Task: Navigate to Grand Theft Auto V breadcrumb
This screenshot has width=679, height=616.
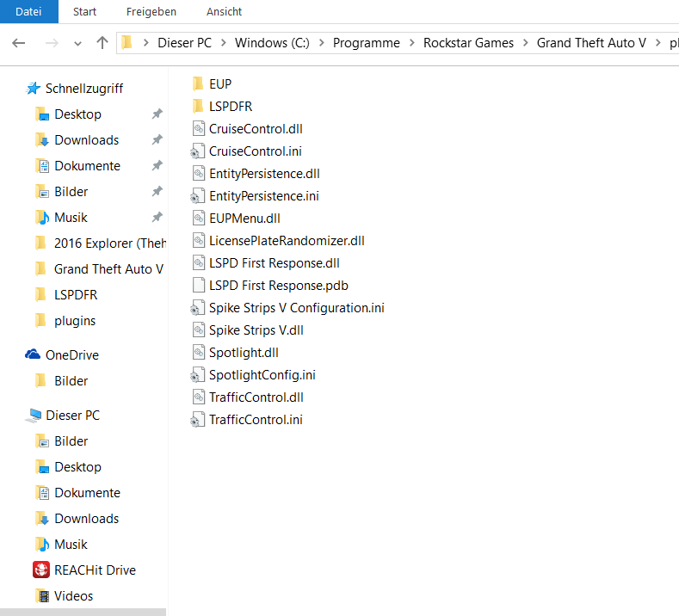Action: click(591, 43)
